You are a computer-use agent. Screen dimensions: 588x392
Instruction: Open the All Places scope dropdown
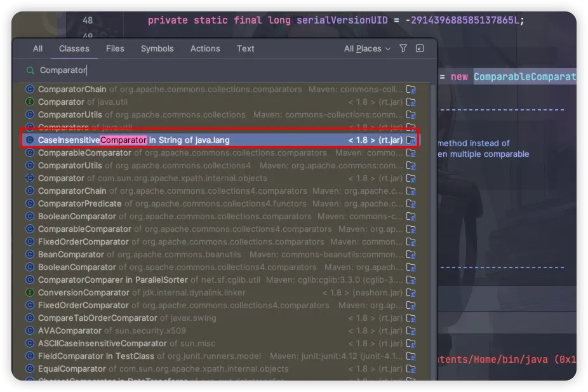tap(367, 49)
